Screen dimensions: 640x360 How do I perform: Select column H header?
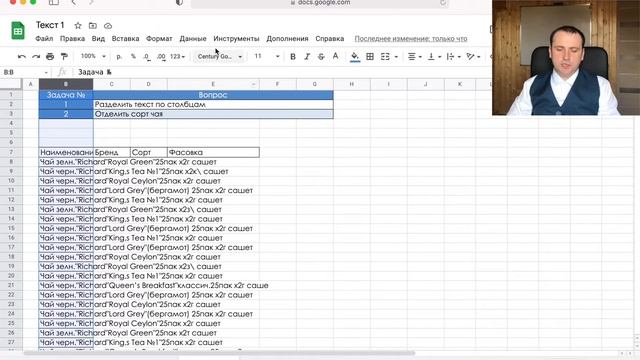coord(351,84)
